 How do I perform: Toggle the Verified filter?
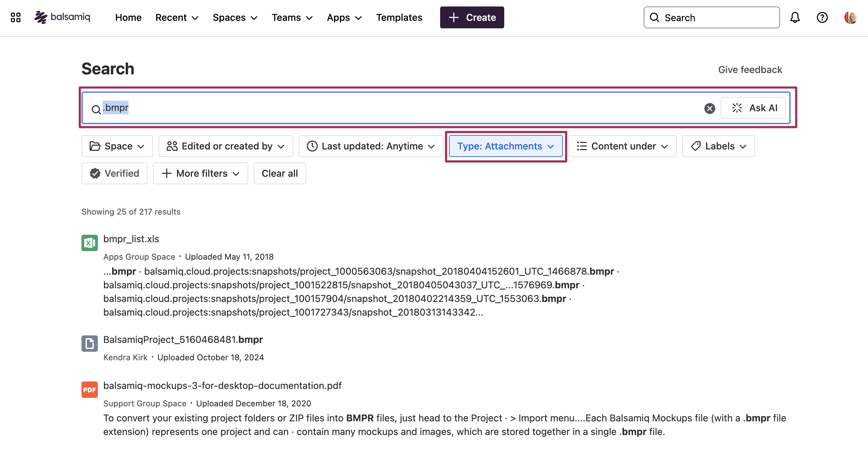(x=115, y=173)
